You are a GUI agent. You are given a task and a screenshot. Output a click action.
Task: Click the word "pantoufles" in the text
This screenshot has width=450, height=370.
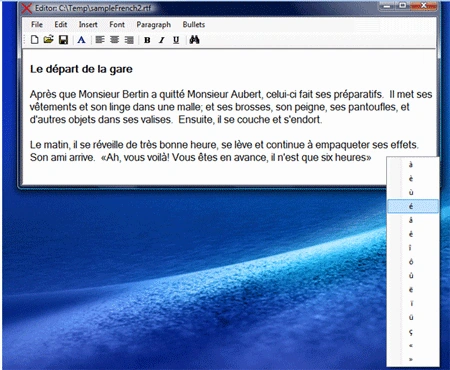(x=373, y=107)
